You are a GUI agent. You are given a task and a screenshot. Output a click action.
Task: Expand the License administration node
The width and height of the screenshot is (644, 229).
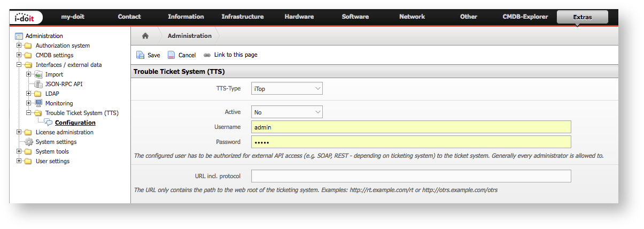tap(19, 132)
